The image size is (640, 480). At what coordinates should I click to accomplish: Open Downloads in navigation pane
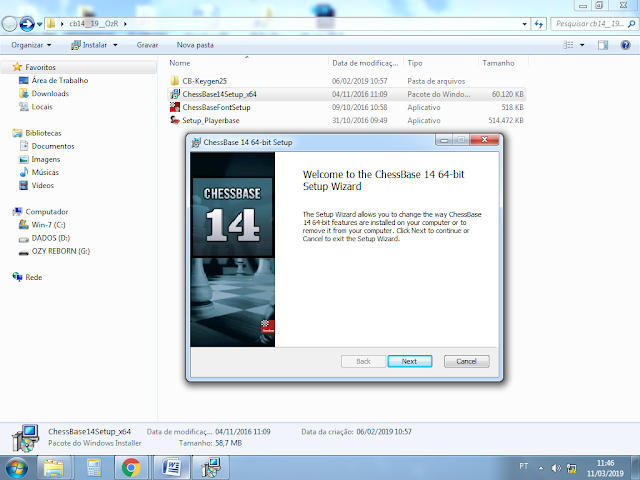pyautogui.click(x=50, y=93)
